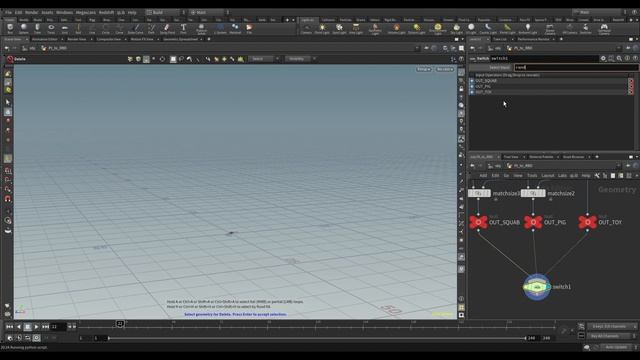Click the OUT_TOY null node

coord(587,222)
